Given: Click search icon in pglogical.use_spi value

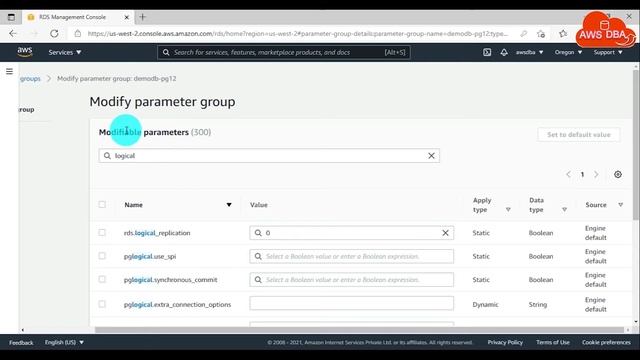Looking at the screenshot, I should (x=258, y=256).
